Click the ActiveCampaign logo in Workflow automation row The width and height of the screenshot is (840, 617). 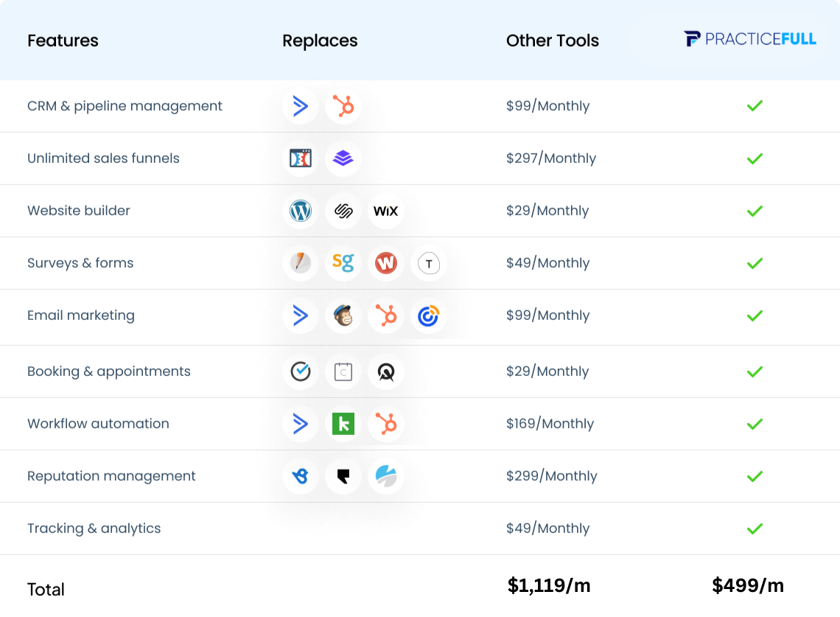pyautogui.click(x=301, y=424)
